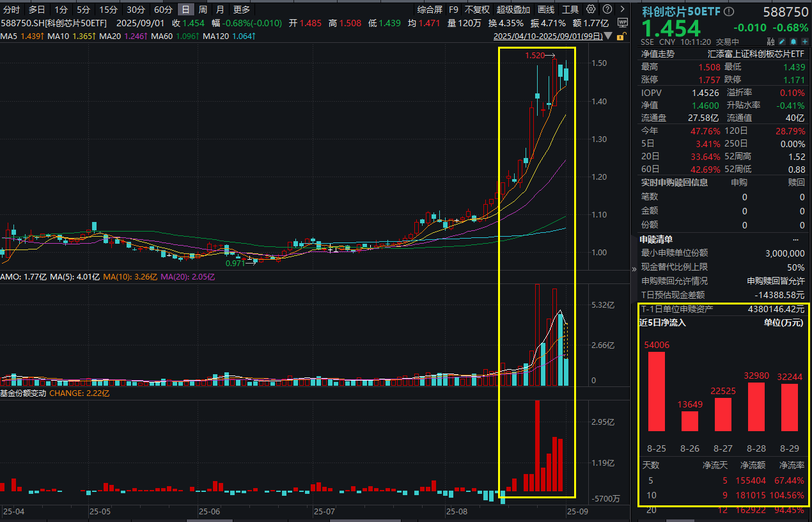This screenshot has height=522, width=812.
Task: Collapse right panel with side double-arrow handle
Action: (x=634, y=269)
